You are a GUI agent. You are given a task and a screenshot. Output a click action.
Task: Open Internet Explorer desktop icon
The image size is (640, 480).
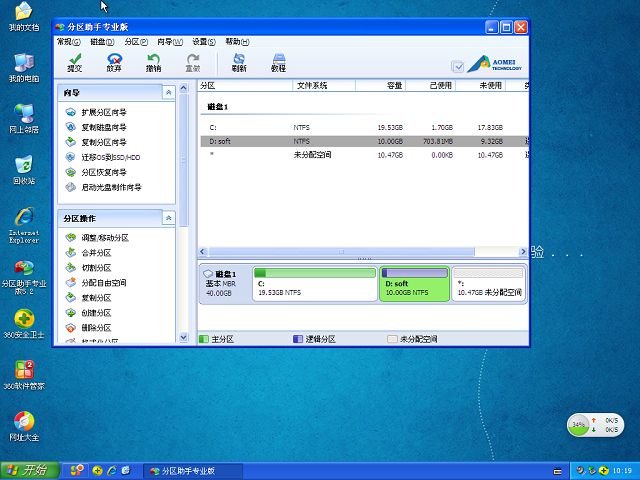pos(24,226)
